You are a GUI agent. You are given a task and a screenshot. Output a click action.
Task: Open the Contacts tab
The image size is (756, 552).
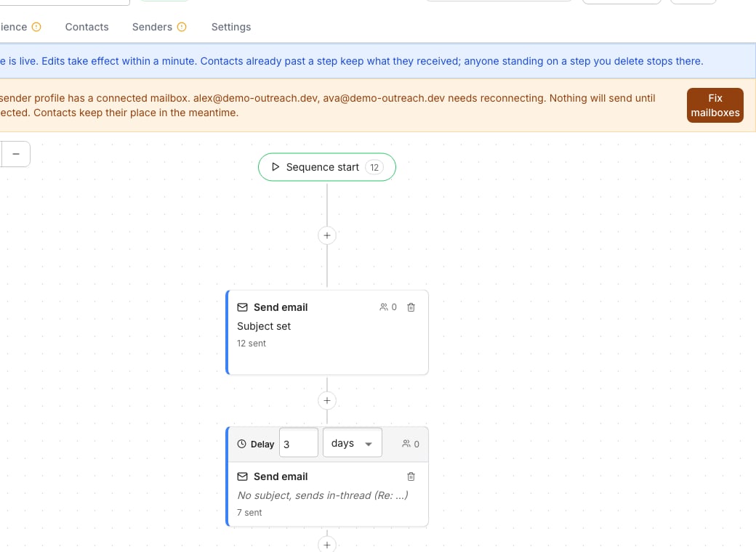[87, 27]
